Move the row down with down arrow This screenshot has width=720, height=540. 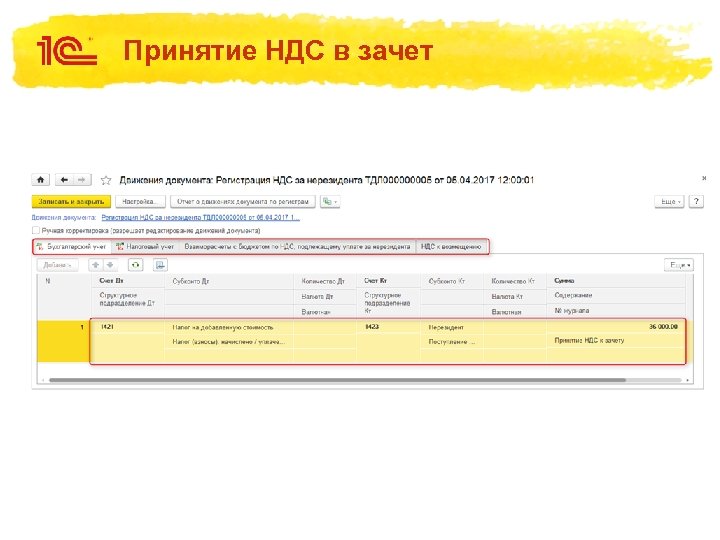(110, 265)
